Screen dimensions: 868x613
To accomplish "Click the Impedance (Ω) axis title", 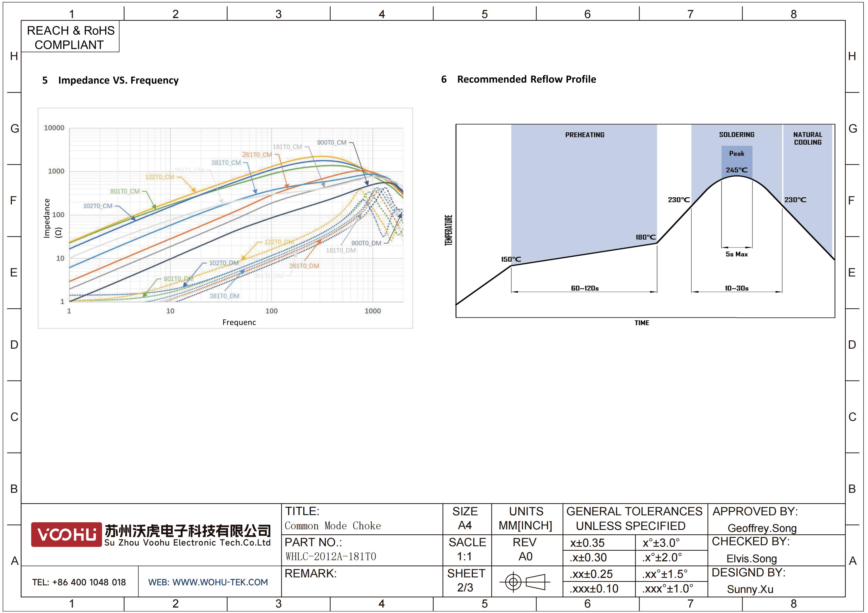I will 52,218.
